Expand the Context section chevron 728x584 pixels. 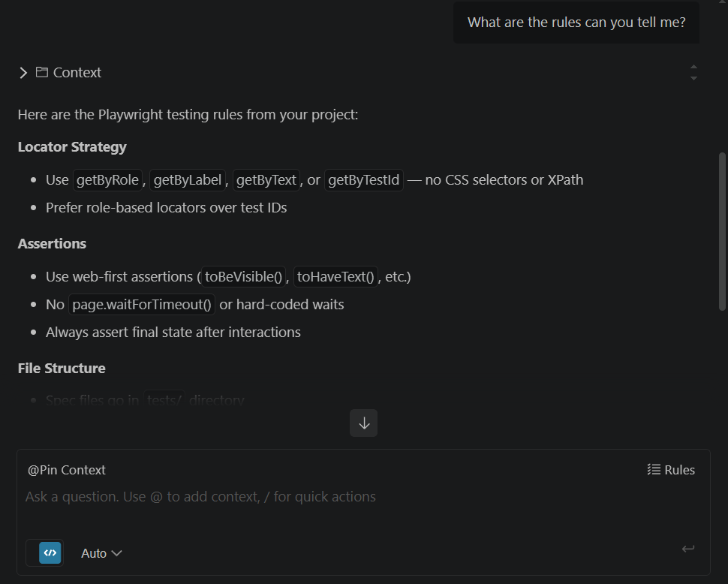pos(23,73)
